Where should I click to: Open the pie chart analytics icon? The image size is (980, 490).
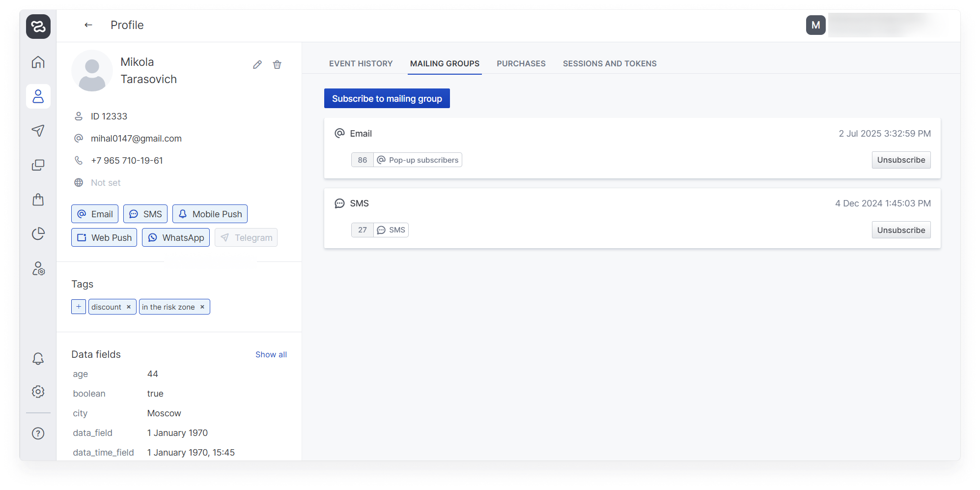click(38, 234)
